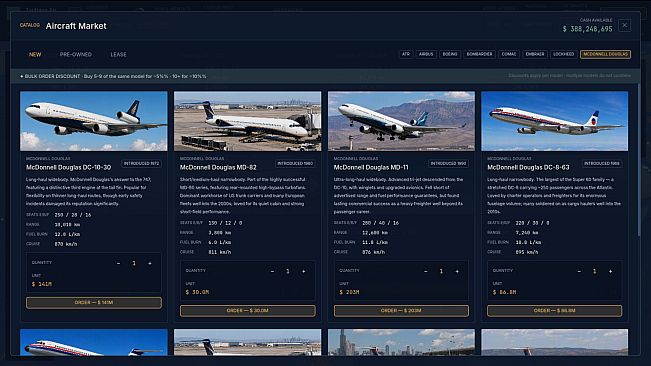
Task: Click the DC-8-63 unit price $ 86.8M
Action: click(504, 292)
